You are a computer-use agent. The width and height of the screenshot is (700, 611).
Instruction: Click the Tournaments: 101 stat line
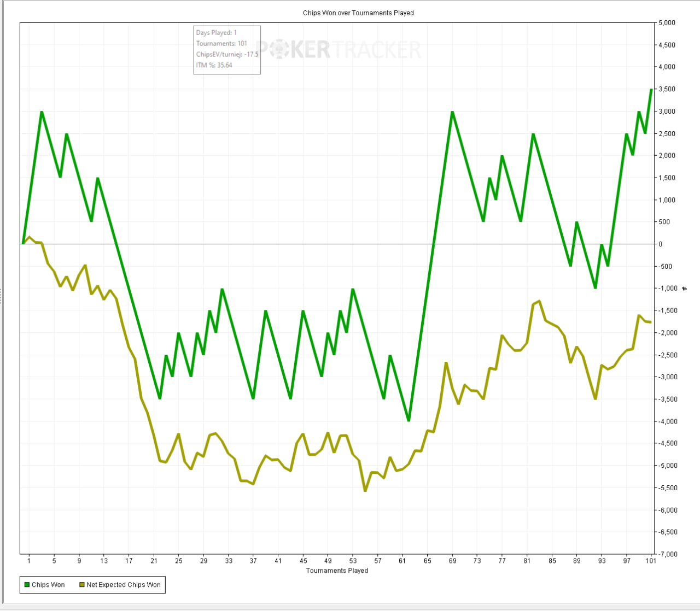(221, 44)
